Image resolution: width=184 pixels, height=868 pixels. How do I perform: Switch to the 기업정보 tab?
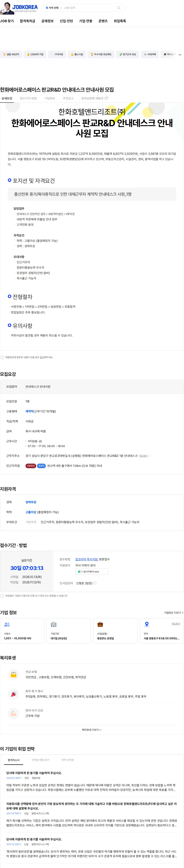50,98
